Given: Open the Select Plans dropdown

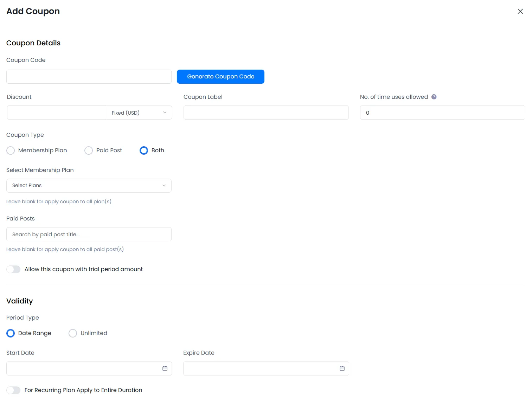Looking at the screenshot, I should (89, 185).
